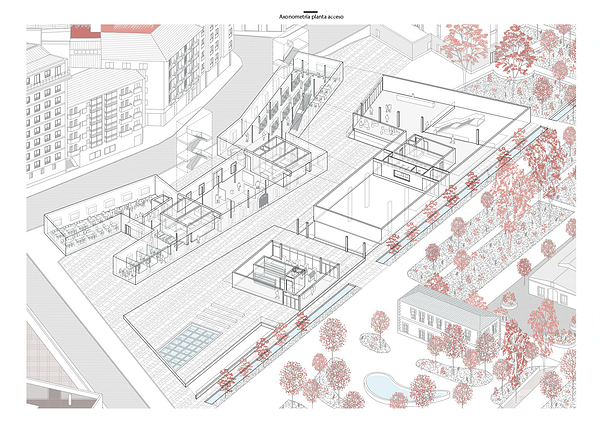Select the blue glass skylight grid in the plaza
This screenshot has width=600, height=426.
click(195, 346)
